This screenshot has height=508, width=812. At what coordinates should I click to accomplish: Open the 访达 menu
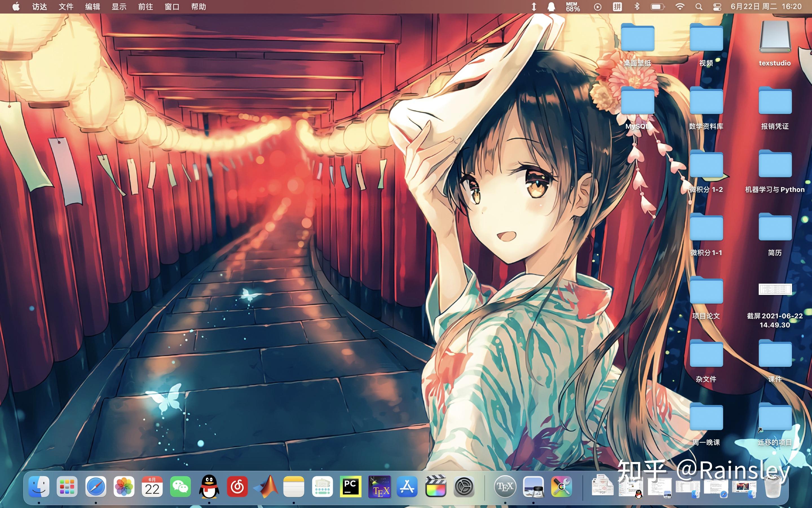tap(39, 7)
